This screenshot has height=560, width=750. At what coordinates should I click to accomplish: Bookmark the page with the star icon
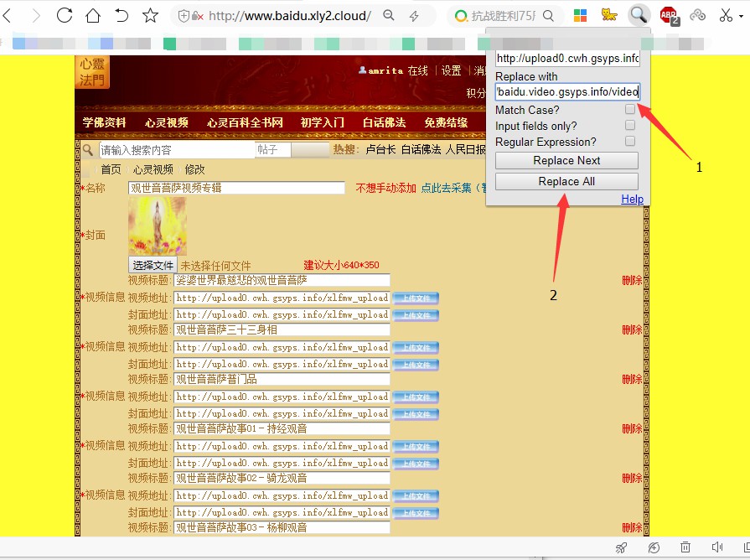(150, 16)
